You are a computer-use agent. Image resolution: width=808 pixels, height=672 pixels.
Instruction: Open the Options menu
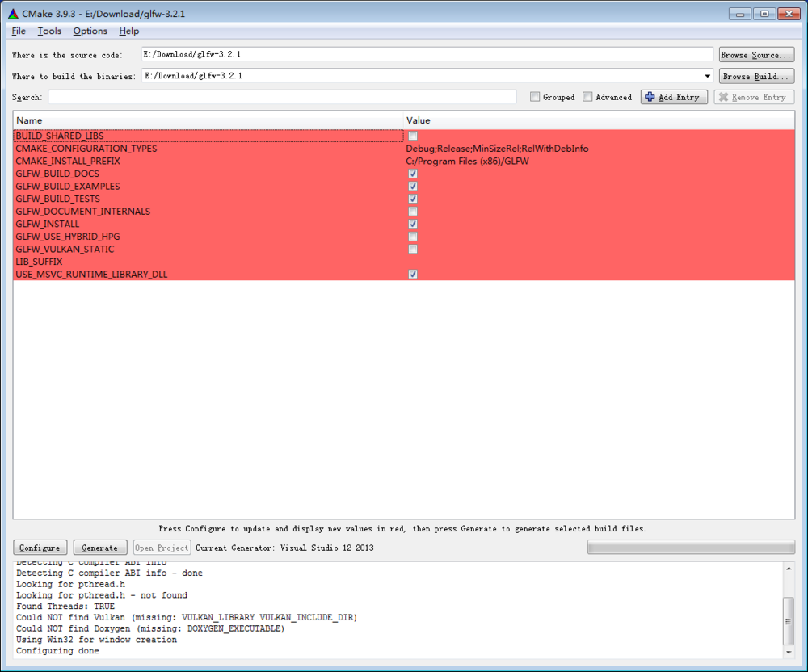click(x=90, y=31)
